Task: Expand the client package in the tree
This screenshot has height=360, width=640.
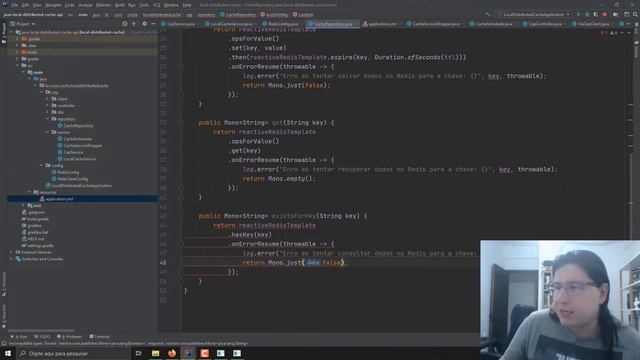Action: (x=47, y=99)
